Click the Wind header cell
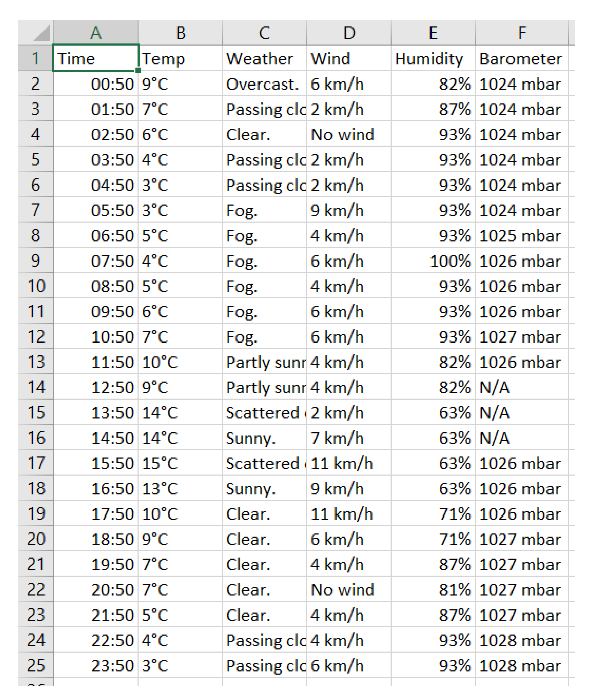Viewport: 592px width, 700px height. tap(349, 59)
